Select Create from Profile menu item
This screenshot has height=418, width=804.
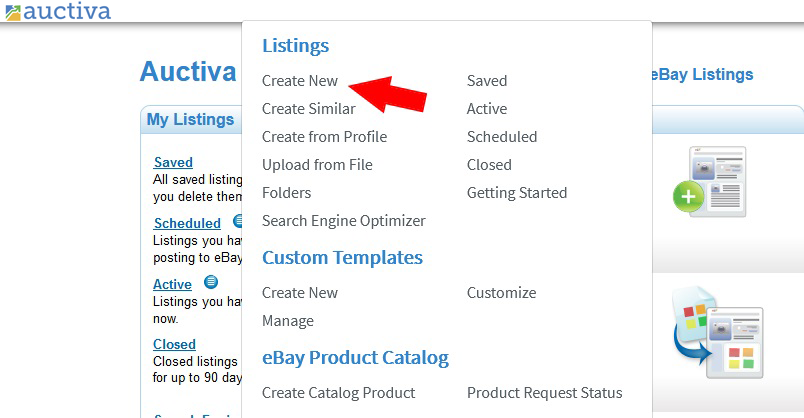[325, 137]
